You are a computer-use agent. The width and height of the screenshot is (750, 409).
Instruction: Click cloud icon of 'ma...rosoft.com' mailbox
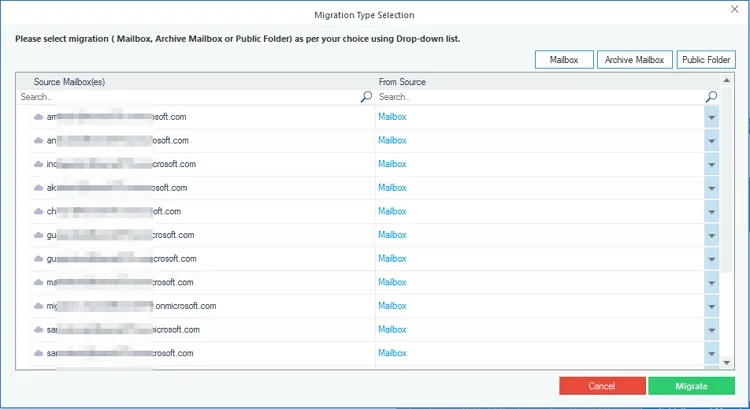click(38, 282)
